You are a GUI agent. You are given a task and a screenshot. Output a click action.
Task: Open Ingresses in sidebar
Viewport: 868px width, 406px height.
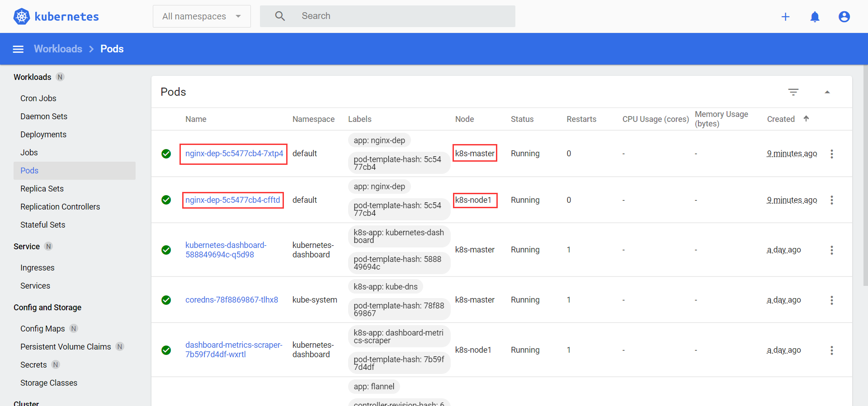coord(38,268)
